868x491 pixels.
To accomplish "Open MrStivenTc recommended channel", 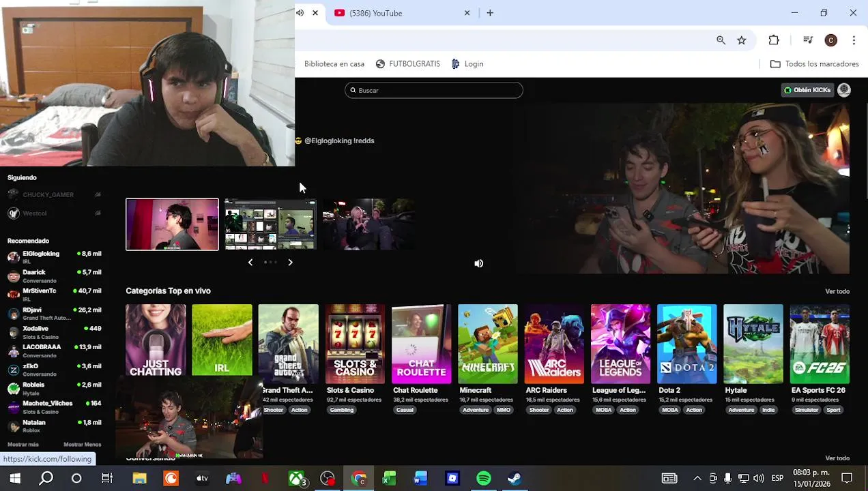I will click(55, 295).
